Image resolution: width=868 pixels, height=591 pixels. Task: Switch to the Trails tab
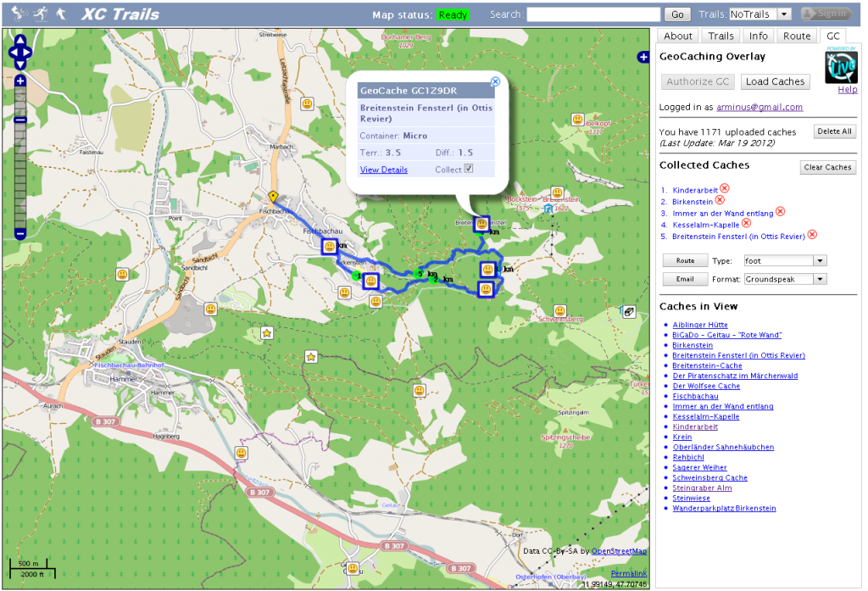click(721, 36)
